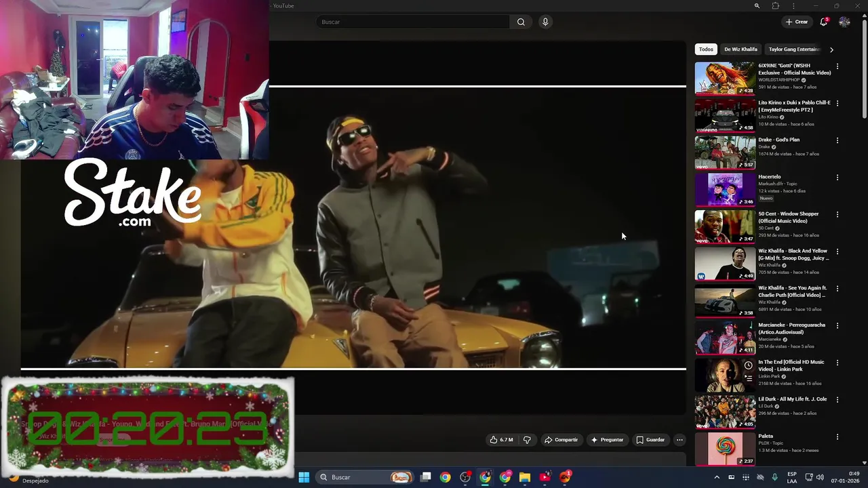Like the video with thumbs up
This screenshot has width=868, height=488.
pos(501,440)
